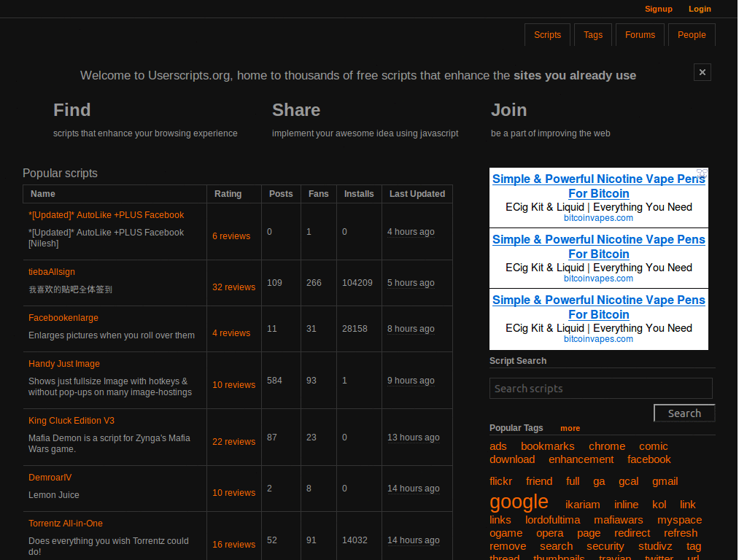Select the google tag
This screenshot has width=747, height=560.
pos(519,502)
